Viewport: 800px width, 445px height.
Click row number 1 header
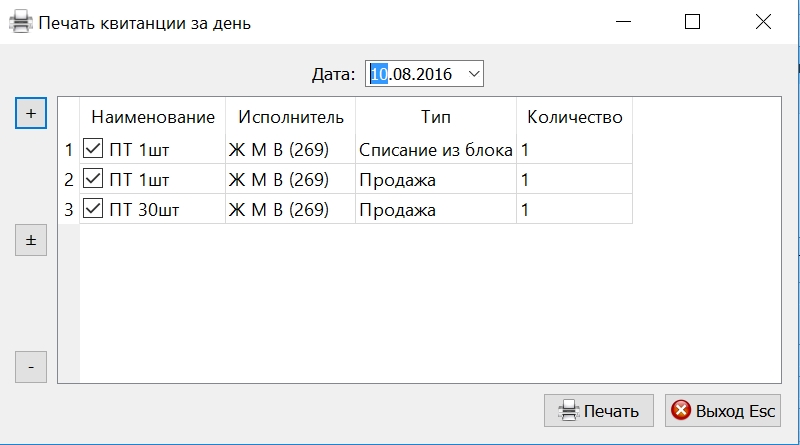point(69,149)
